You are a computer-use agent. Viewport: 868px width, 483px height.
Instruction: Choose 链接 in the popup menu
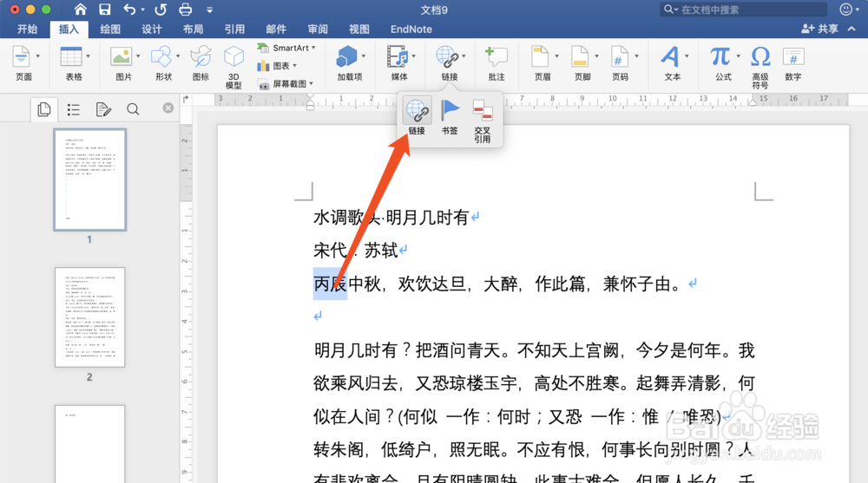click(417, 117)
